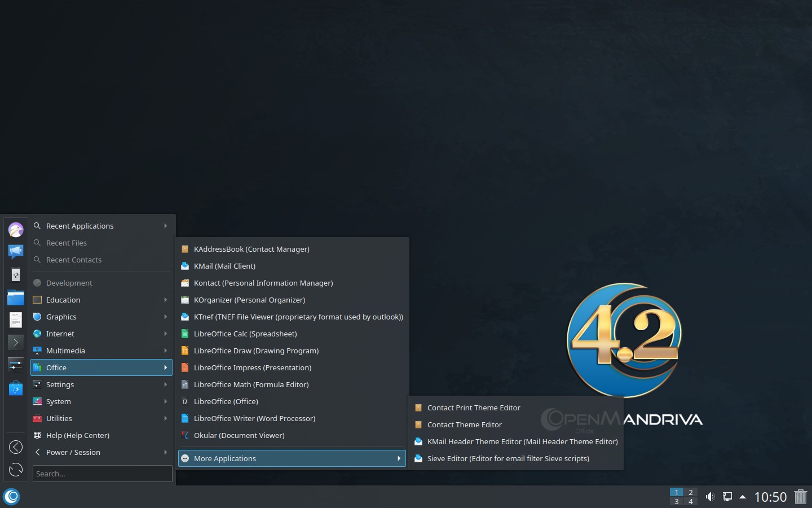Viewport: 812px width, 508px height.
Task: Click the blue folder file manager favorite
Action: coord(16,297)
